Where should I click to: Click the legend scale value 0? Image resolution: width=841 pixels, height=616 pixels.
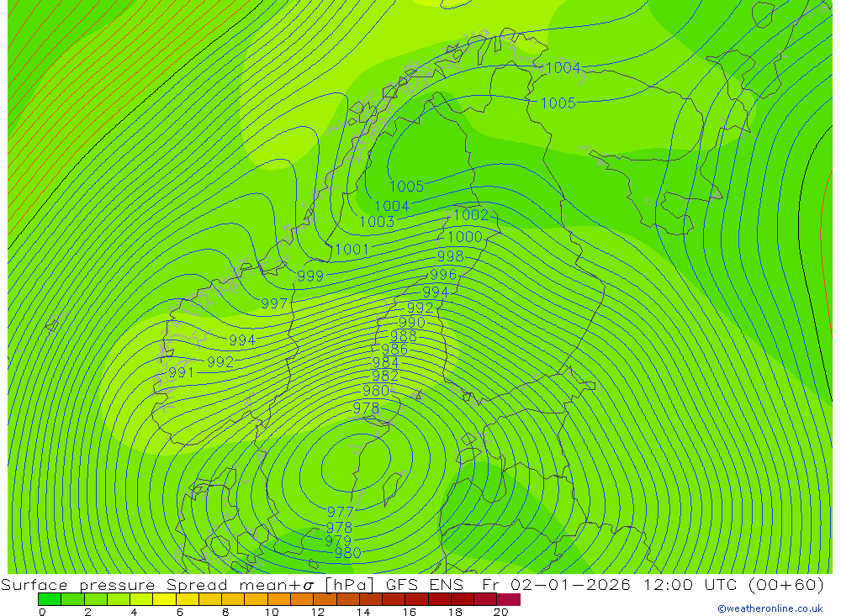42,612
